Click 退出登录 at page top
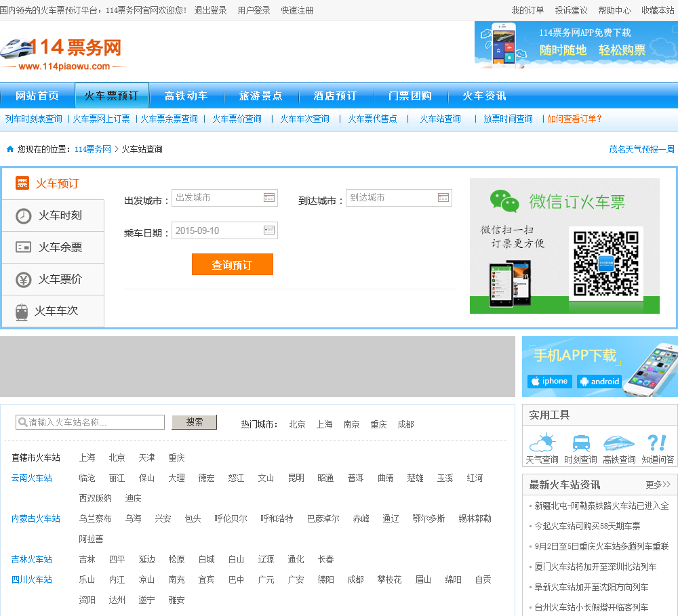Viewport: 678px width, 616px height. coord(211,10)
